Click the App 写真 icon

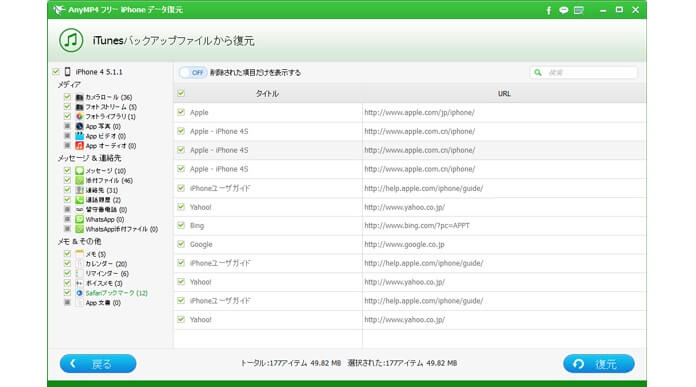(x=79, y=126)
